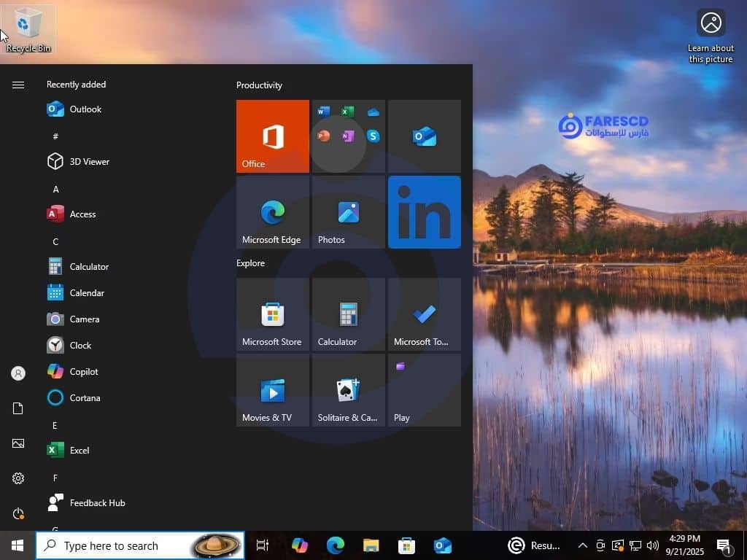The image size is (747, 560).
Task: Open Settings gear in Start sidebar
Action: (x=18, y=478)
